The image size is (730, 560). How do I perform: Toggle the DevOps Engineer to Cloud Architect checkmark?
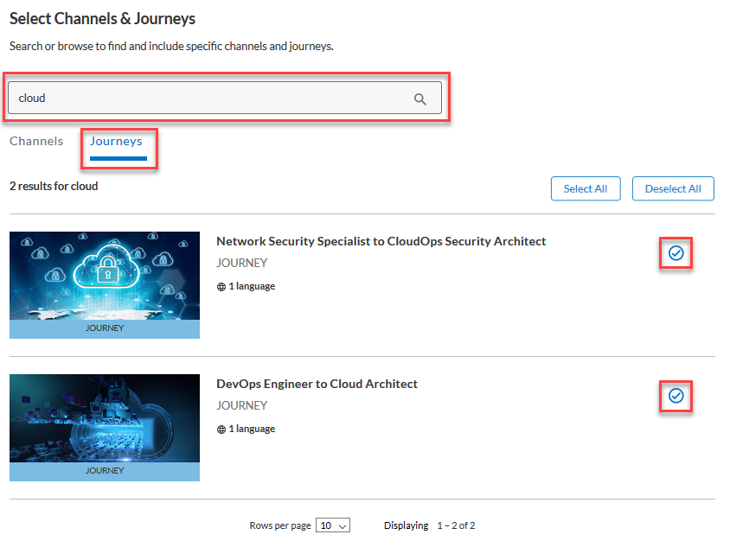pyautogui.click(x=676, y=396)
